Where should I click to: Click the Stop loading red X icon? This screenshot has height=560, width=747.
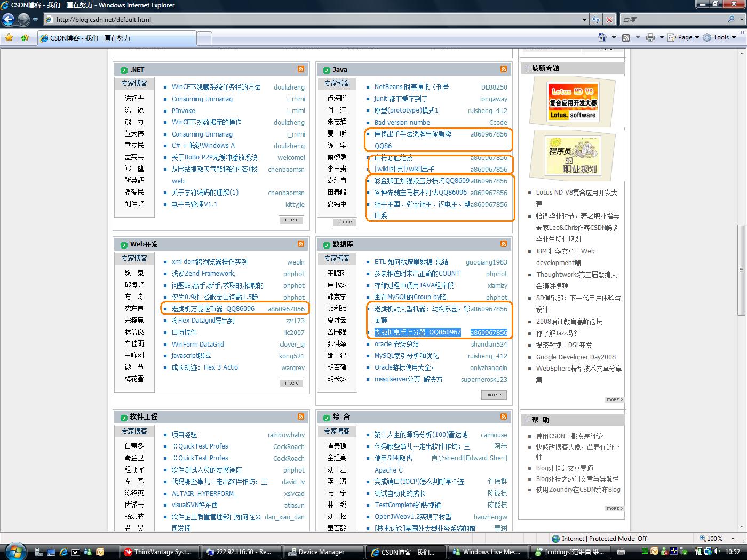609,20
